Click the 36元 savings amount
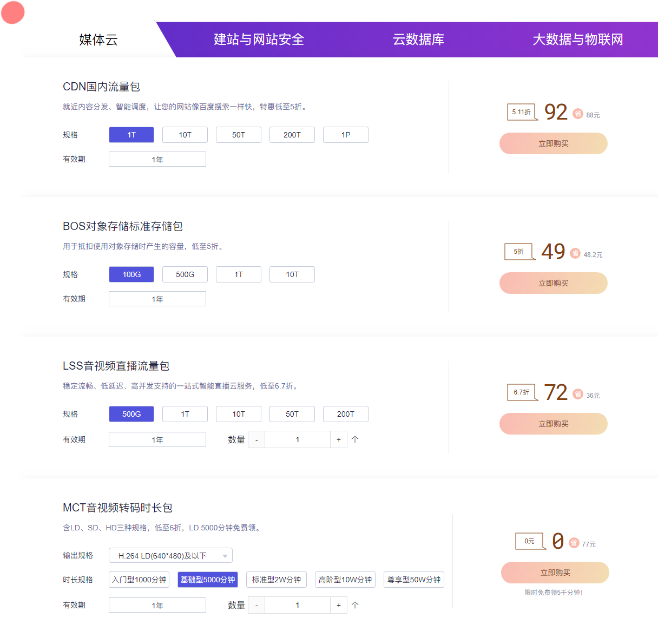The image size is (658, 644). pyautogui.click(x=593, y=396)
